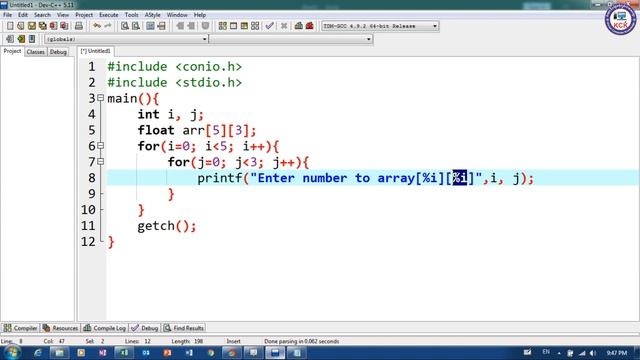
Task: Click the Compile and Run icon
Action: [x=244, y=26]
